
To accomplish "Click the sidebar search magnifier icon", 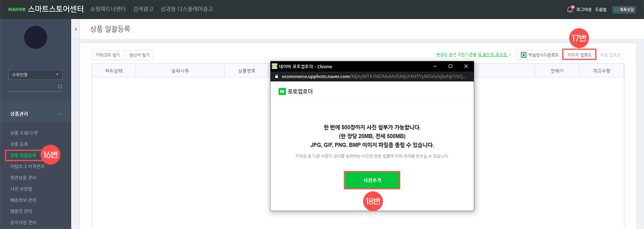I will (x=60, y=87).
